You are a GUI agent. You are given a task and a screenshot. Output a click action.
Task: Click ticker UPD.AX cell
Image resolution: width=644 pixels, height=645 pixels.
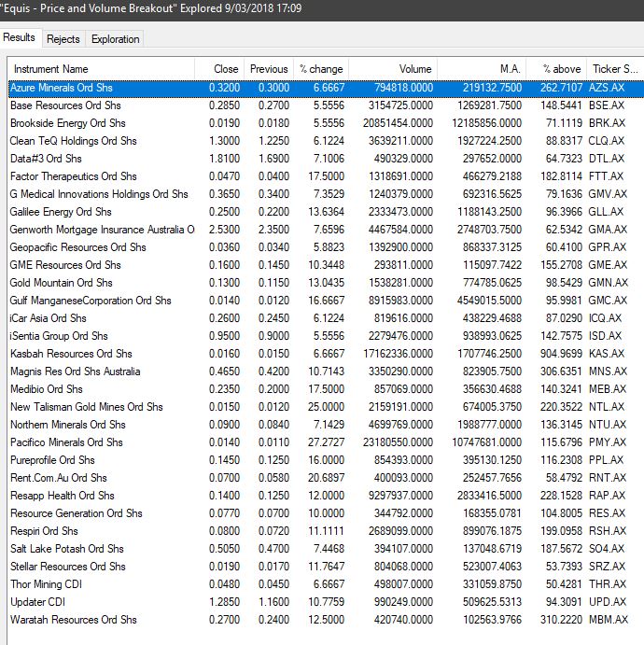608,602
